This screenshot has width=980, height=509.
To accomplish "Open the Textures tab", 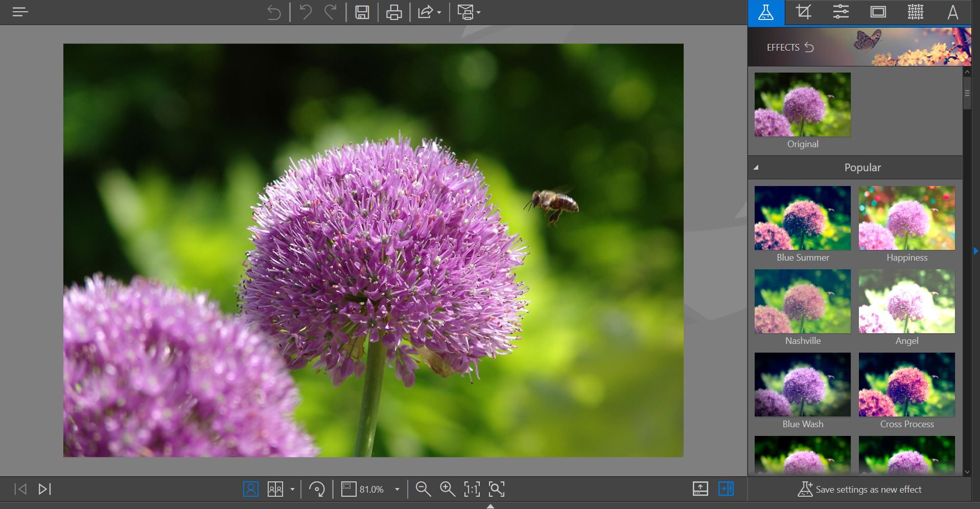I will click(x=915, y=12).
